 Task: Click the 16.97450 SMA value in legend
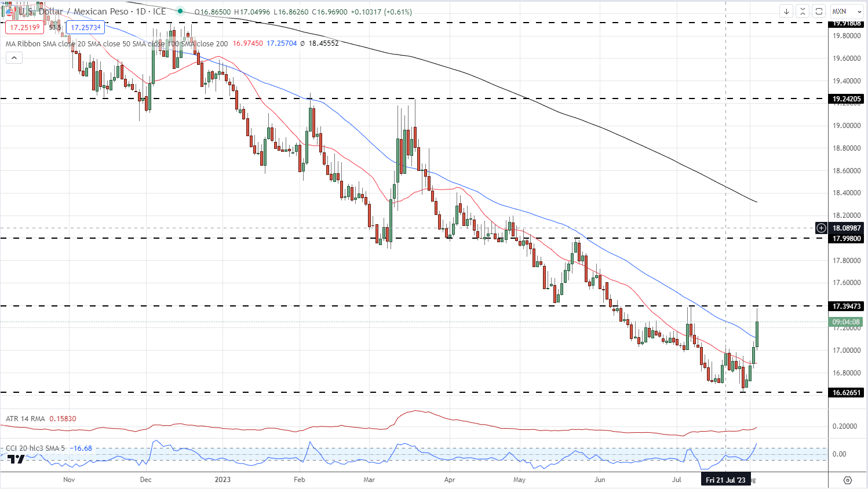247,43
